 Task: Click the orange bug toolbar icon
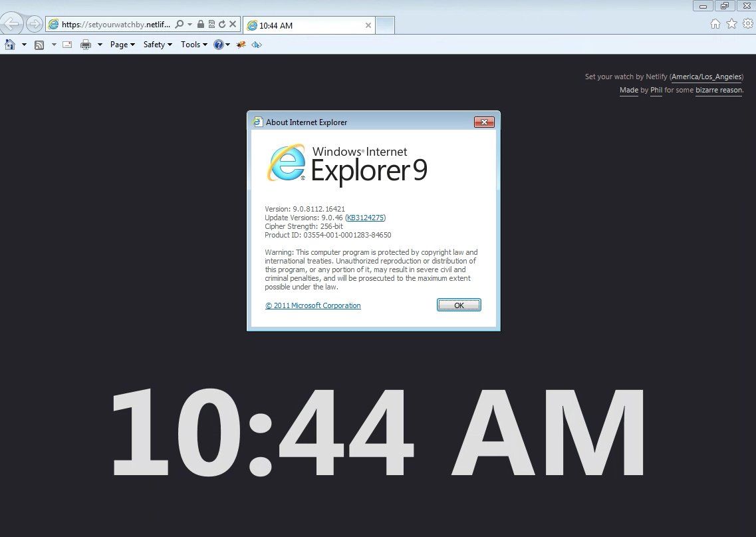pos(241,45)
